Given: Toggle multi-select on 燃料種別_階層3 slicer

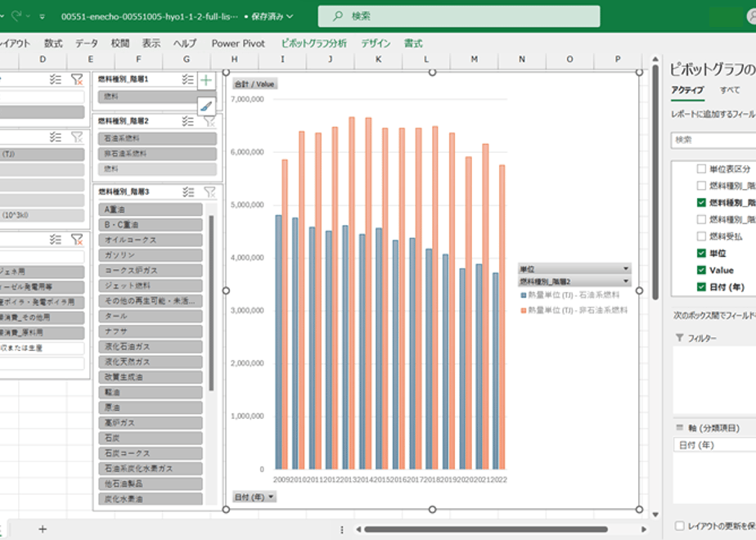Looking at the screenshot, I should coord(188,192).
